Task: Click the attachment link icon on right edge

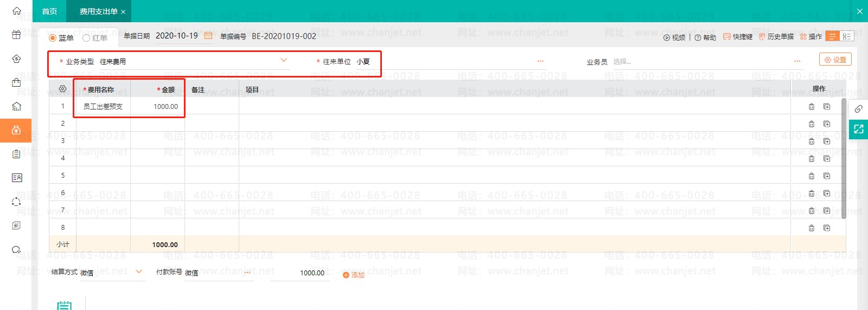Action: [858, 109]
